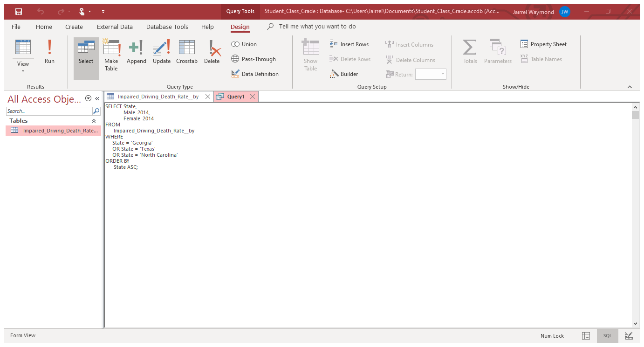Viewport: 644px width, 347px height.
Task: Choose the Append query icon
Action: pos(136,52)
